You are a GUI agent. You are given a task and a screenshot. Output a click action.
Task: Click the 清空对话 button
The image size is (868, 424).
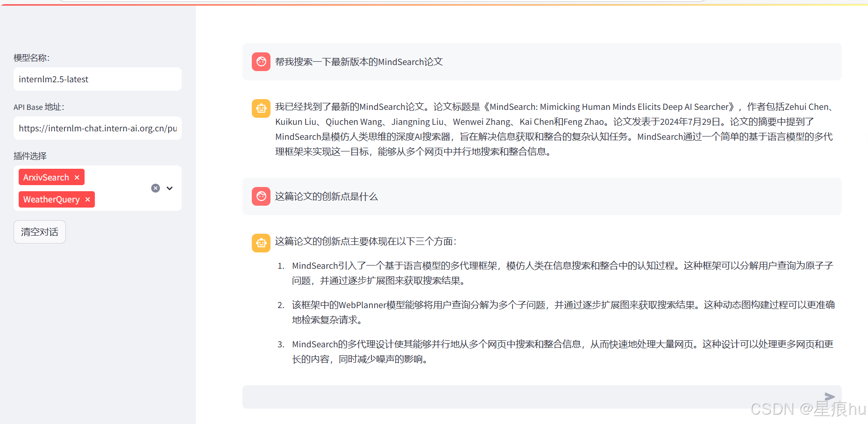(39, 231)
